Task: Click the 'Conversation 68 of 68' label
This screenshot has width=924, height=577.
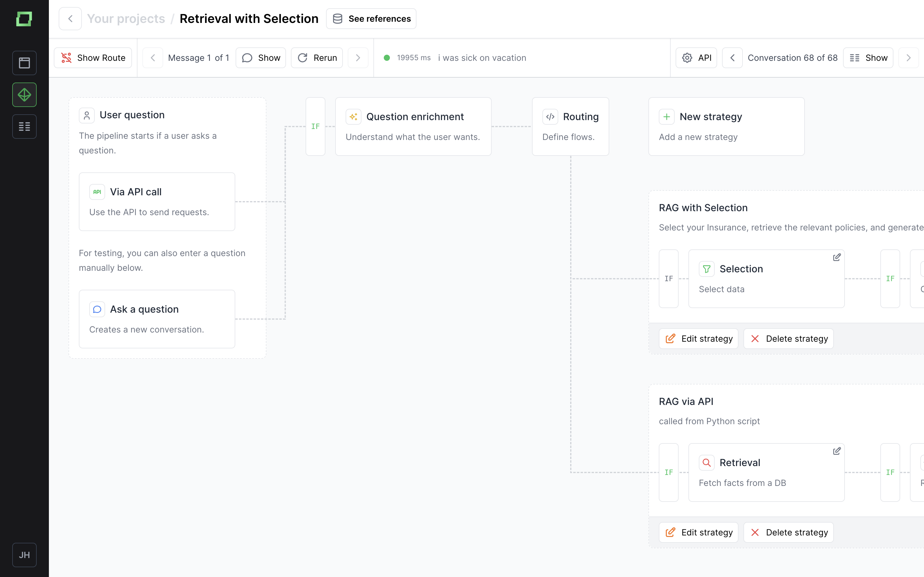Action: (x=793, y=58)
